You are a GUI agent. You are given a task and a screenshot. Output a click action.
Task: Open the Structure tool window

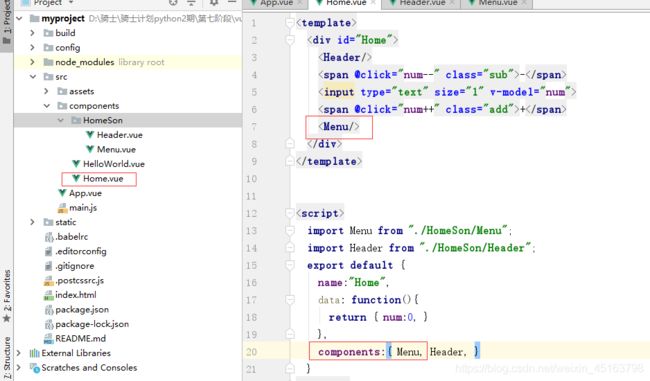7,357
